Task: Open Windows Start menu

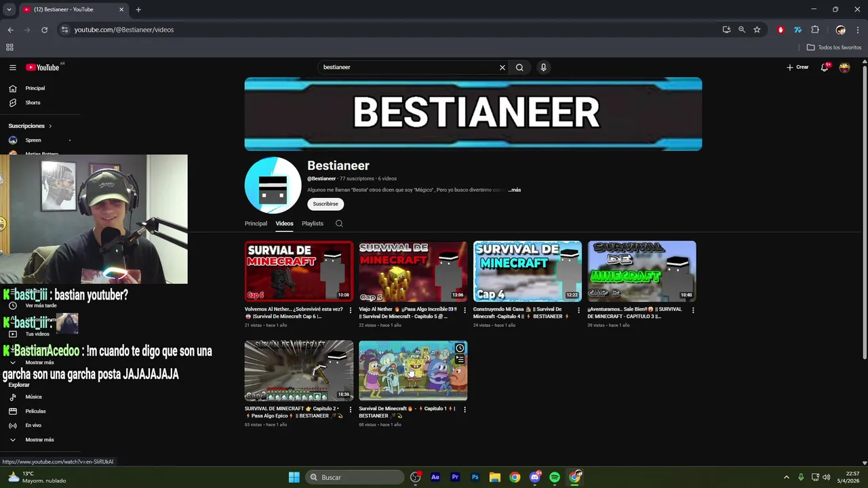Action: point(294,477)
